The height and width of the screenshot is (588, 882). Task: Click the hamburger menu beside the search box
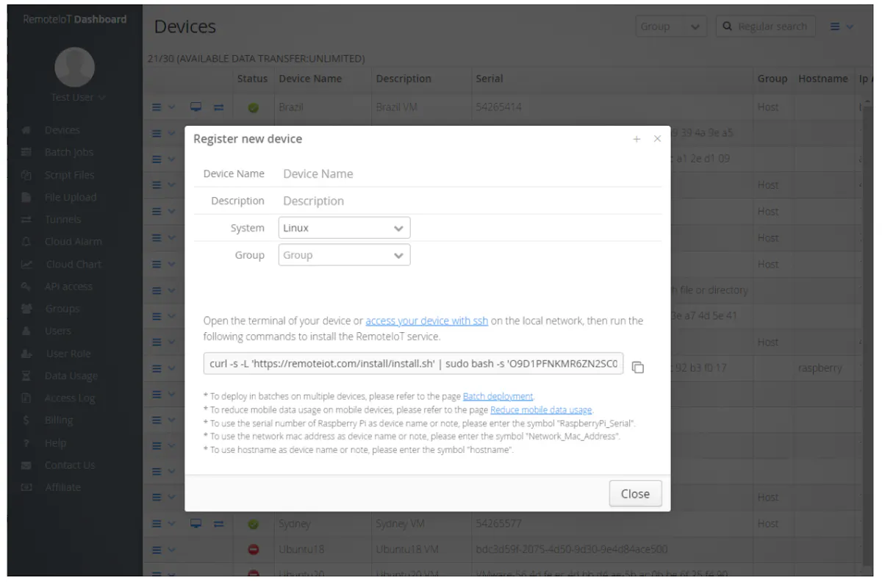click(836, 26)
